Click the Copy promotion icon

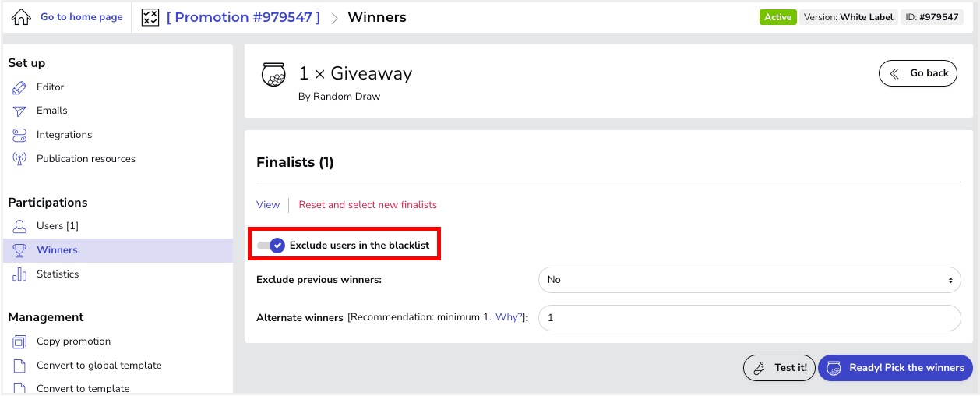[20, 341]
